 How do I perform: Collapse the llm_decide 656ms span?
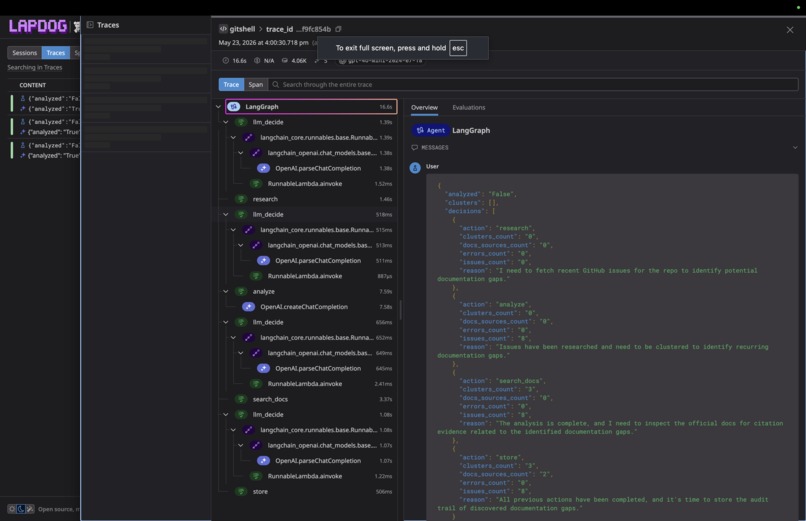tap(226, 322)
